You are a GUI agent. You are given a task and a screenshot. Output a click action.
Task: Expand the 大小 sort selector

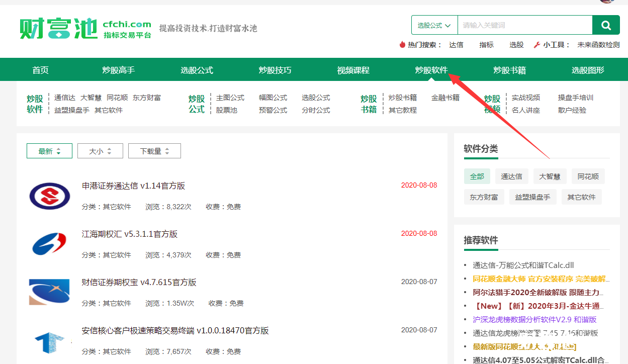pos(100,150)
